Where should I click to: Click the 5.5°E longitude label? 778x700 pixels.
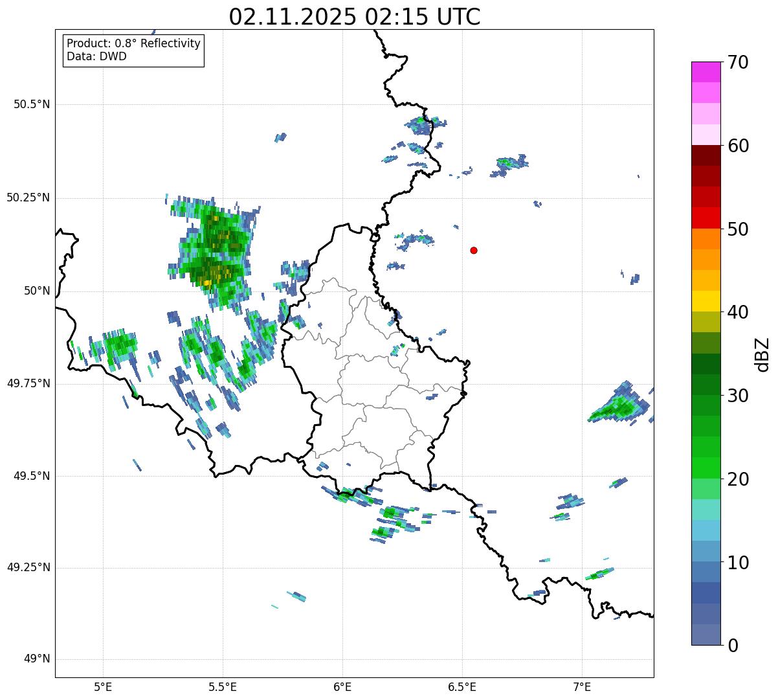click(x=223, y=686)
